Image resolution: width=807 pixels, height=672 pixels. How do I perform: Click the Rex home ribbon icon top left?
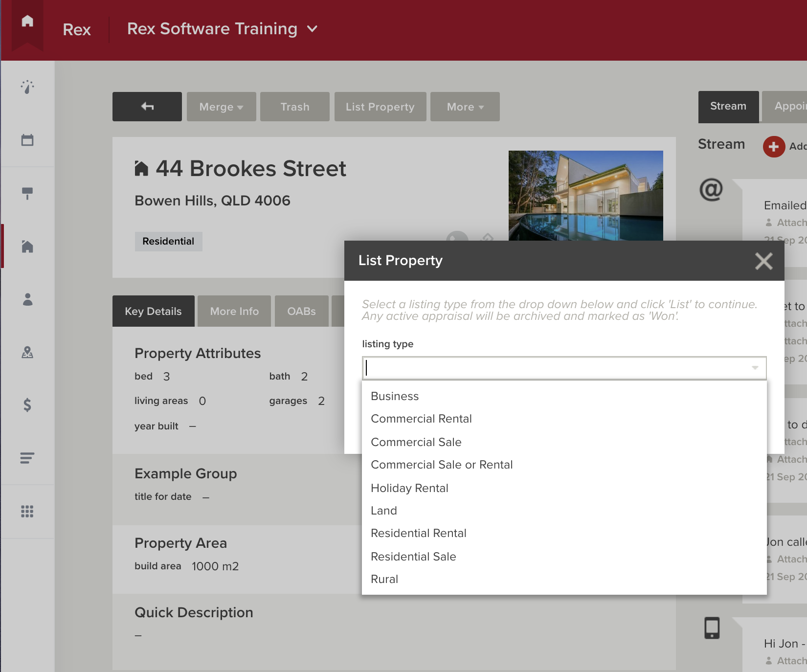tap(27, 21)
